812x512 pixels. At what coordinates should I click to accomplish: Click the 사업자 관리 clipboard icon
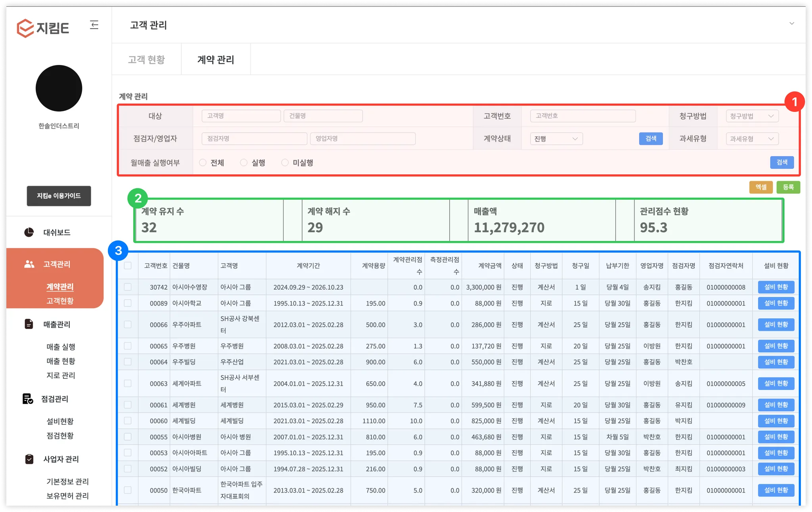coord(29,459)
